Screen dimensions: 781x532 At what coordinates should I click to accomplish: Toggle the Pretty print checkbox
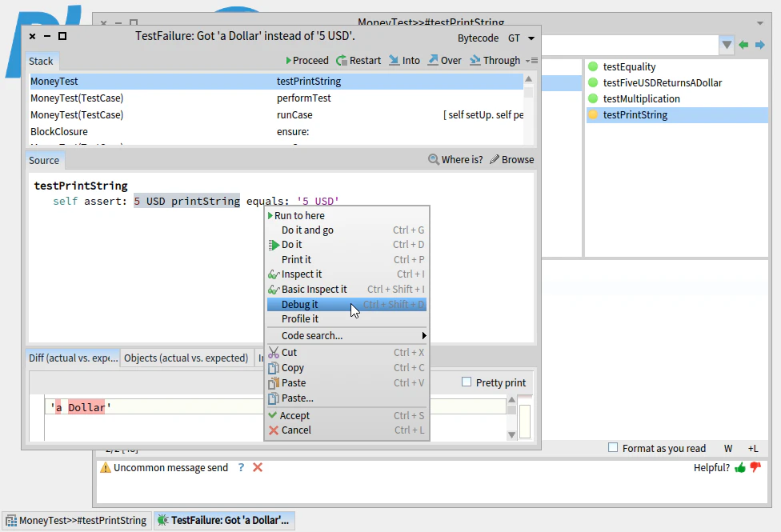click(x=467, y=382)
